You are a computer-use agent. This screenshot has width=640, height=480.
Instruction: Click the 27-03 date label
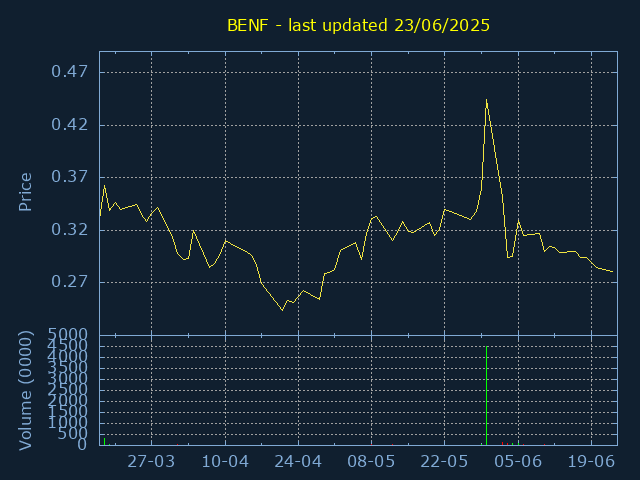pos(151,462)
